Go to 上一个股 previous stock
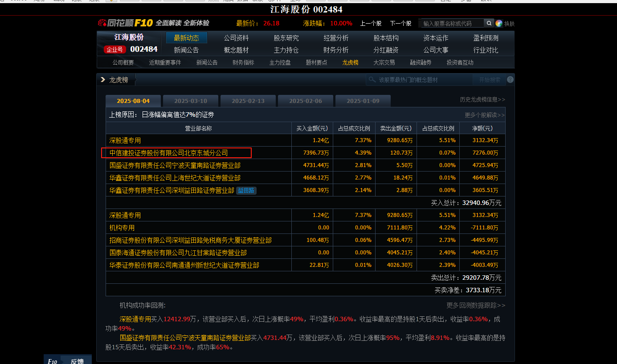The height and width of the screenshot is (364, 617). pos(371,23)
